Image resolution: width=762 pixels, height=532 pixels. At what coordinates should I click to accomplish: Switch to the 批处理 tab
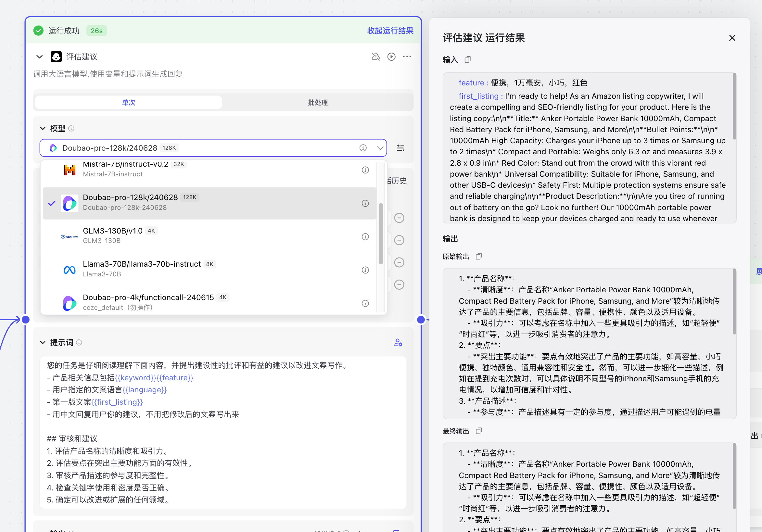[318, 103]
